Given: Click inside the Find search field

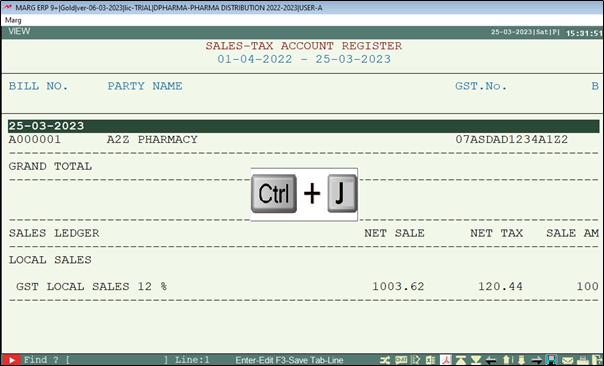Looking at the screenshot, I should pos(117,360).
